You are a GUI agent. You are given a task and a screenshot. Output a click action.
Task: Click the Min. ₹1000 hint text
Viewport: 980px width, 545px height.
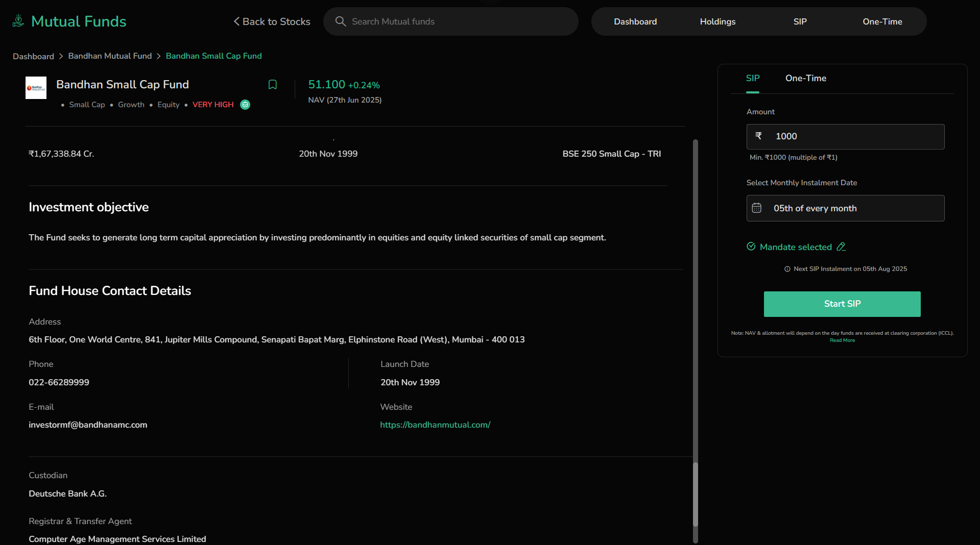coord(794,157)
